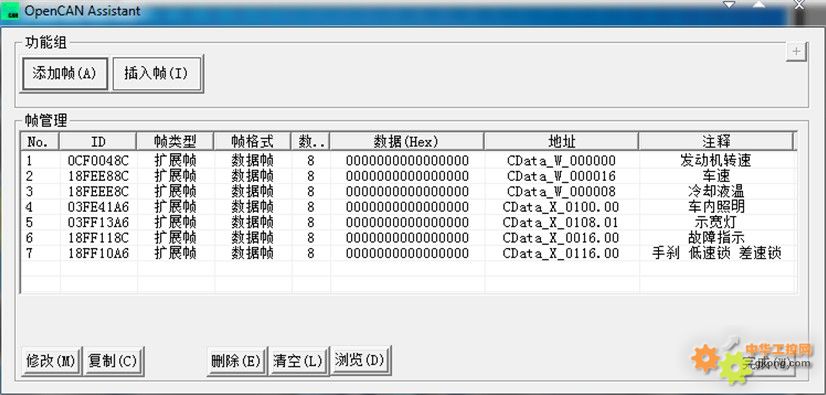Click the 发动机转速 comment cell
Viewport: 826px width, 395px height.
point(716,160)
